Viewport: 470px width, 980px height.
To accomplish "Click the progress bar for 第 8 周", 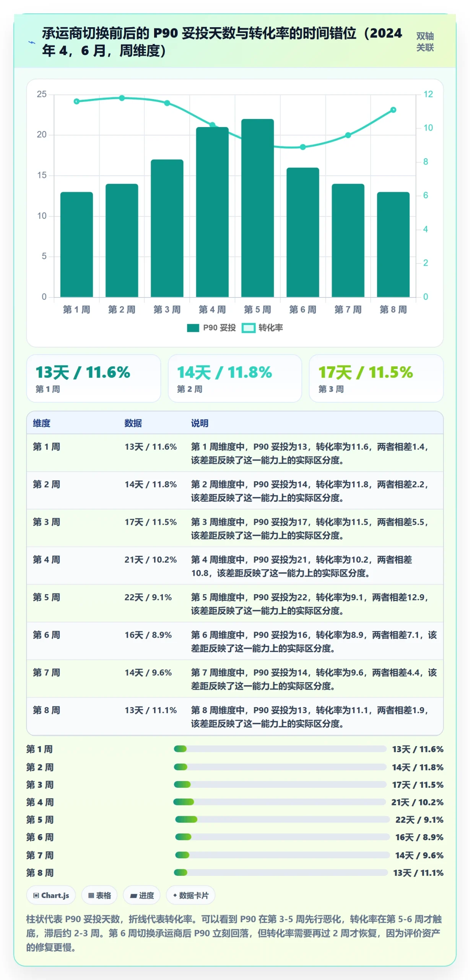I will coord(281,872).
